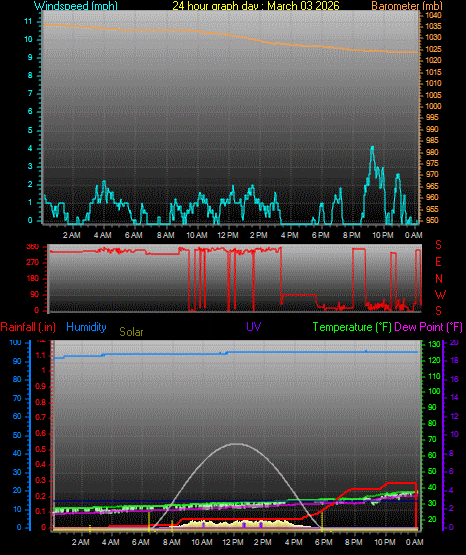Click the 9 value on the windspeed axis

point(30,57)
